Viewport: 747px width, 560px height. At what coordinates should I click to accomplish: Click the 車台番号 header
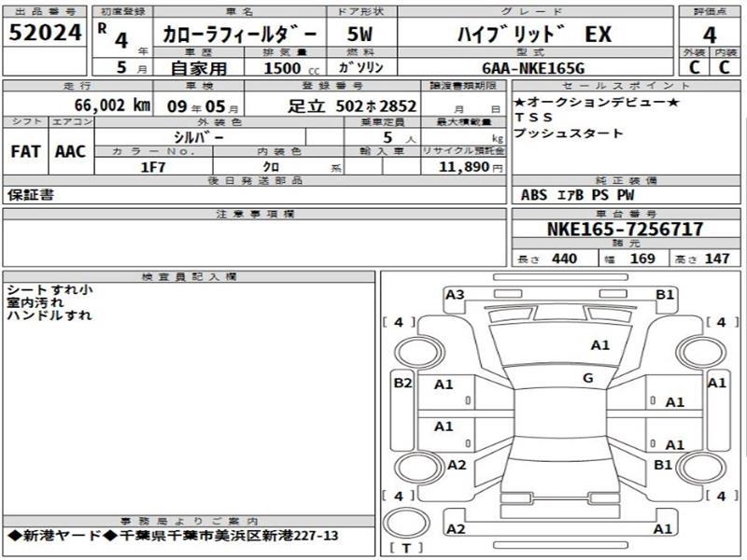click(x=626, y=214)
